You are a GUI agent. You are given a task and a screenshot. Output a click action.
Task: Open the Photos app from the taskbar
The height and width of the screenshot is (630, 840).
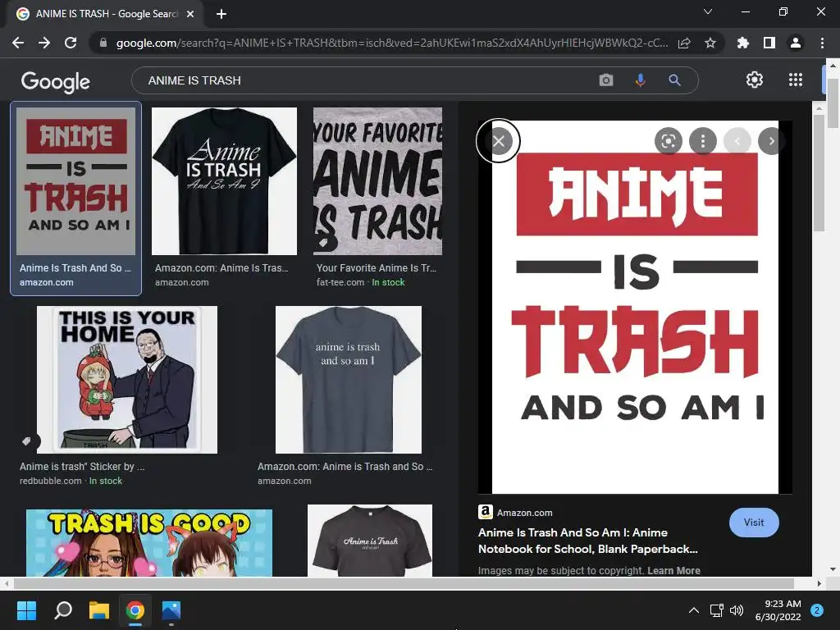pyautogui.click(x=171, y=610)
